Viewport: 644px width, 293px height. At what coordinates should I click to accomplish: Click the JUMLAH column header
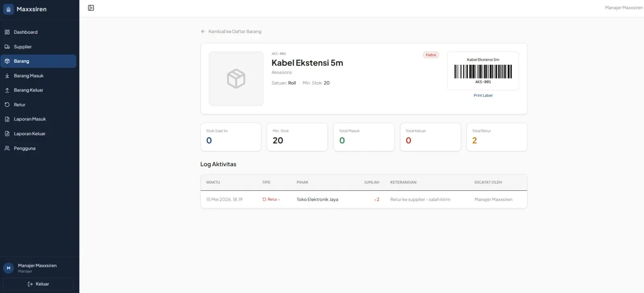point(372,182)
